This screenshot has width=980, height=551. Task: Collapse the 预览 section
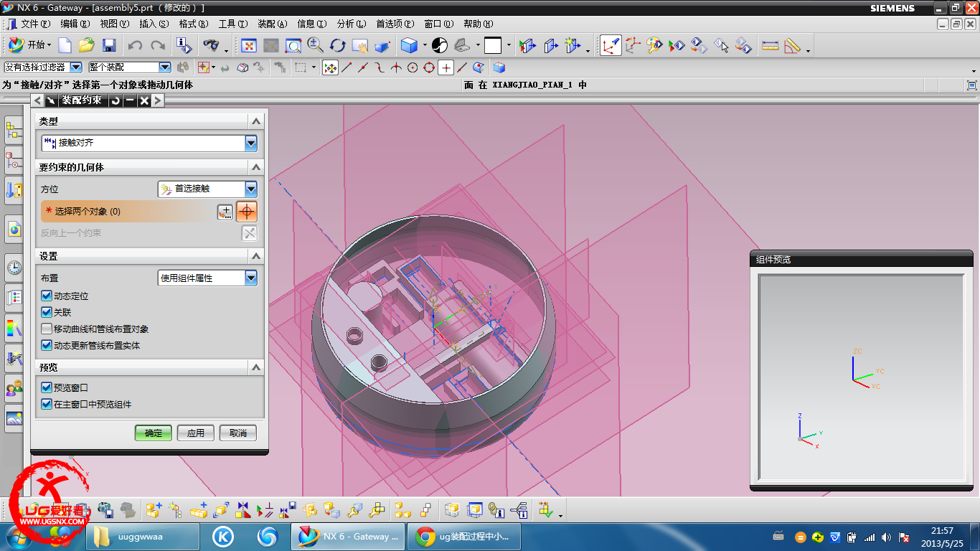coord(255,367)
